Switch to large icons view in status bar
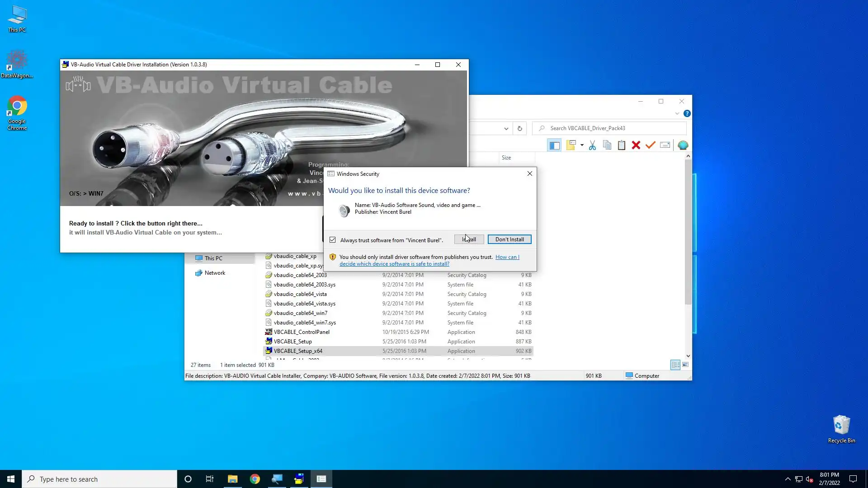Image resolution: width=868 pixels, height=488 pixels. (686, 365)
